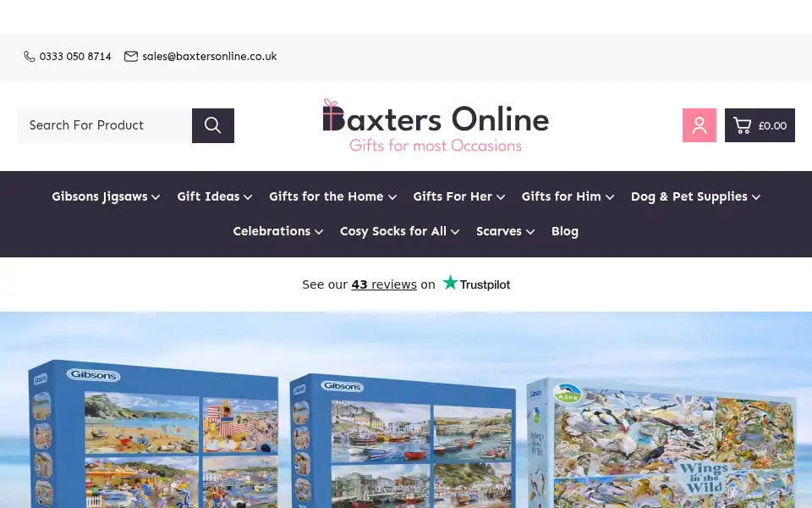Screen dimensions: 812x508
Task: Call the 0333 050 8714 number link
Action: click(75, 57)
